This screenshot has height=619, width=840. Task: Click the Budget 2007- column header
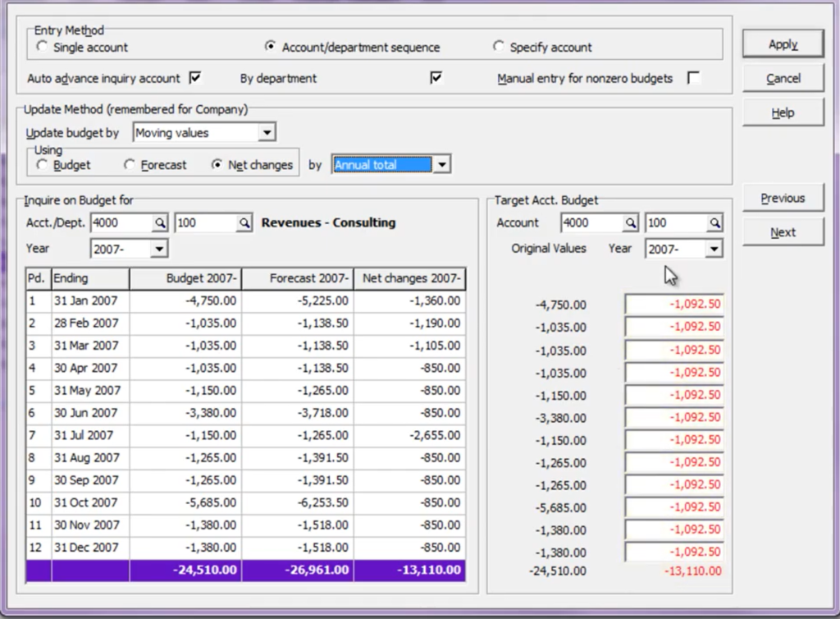pyautogui.click(x=185, y=278)
